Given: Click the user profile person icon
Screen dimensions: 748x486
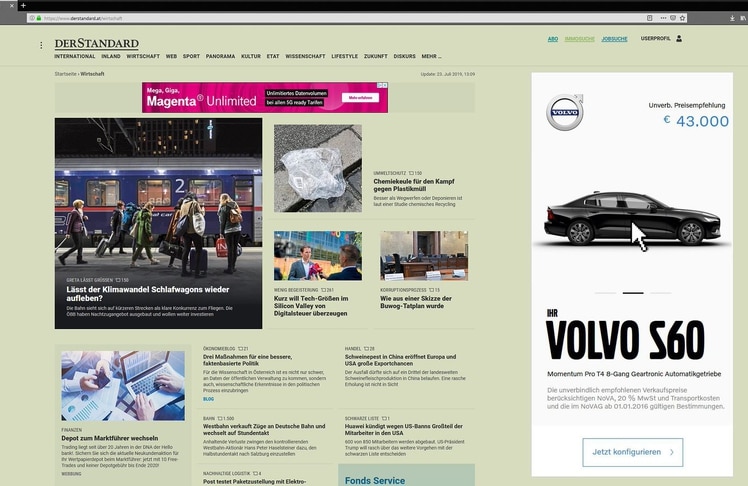Looking at the screenshot, I should click(679, 39).
